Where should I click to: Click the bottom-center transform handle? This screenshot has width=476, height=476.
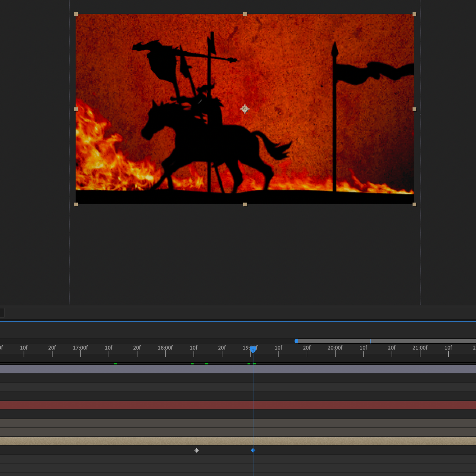coord(245,204)
